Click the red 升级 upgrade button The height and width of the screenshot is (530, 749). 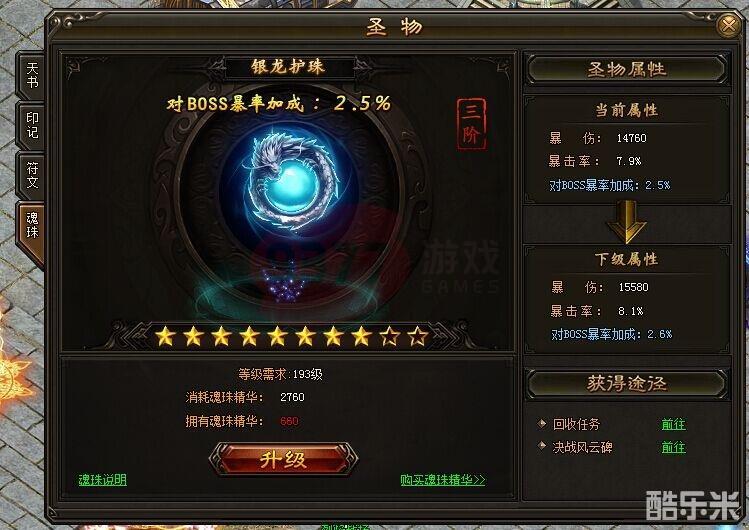point(283,459)
